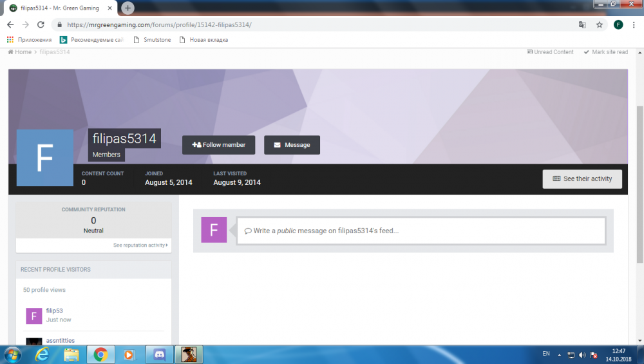Show hidden system tray icons
Viewport: 644px width, 364px height.
pyautogui.click(x=559, y=355)
